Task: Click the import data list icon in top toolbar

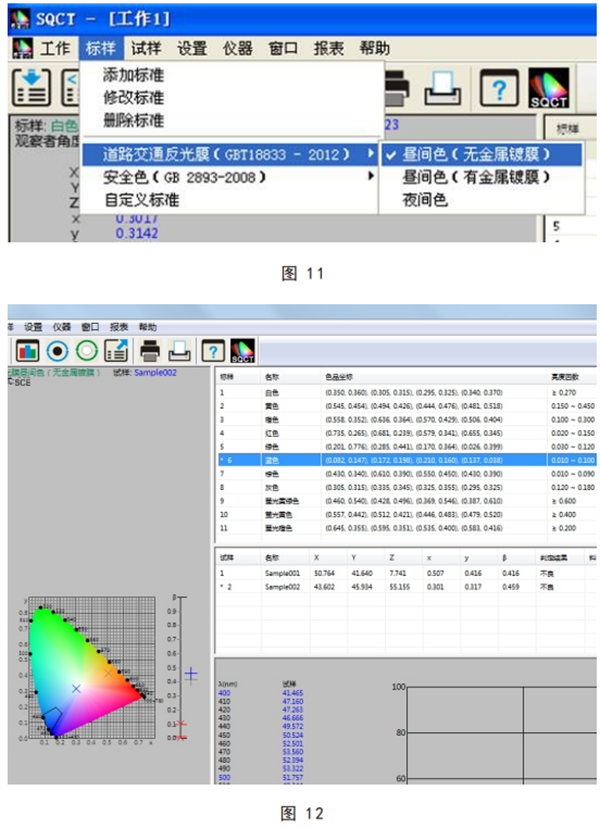Action: tap(32, 89)
